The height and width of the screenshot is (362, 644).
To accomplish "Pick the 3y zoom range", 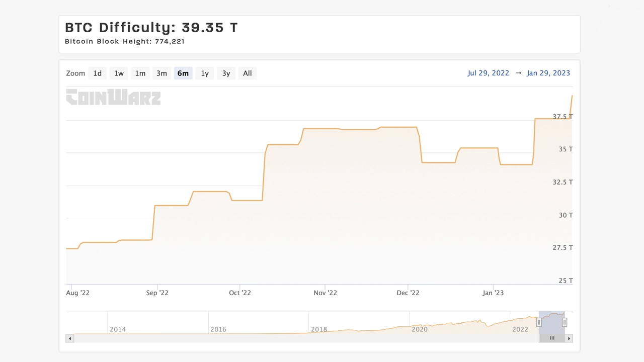I will tap(226, 73).
